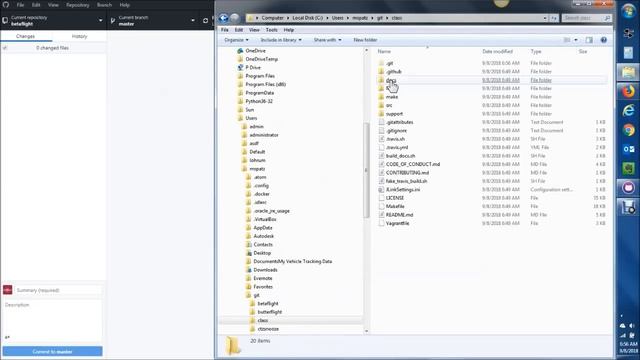Sort by the Type column header
640x360 pixels.
point(536,51)
